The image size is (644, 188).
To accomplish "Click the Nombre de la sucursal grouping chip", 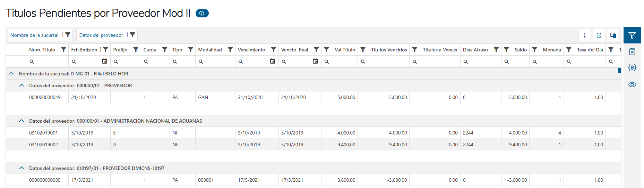I will point(34,35).
